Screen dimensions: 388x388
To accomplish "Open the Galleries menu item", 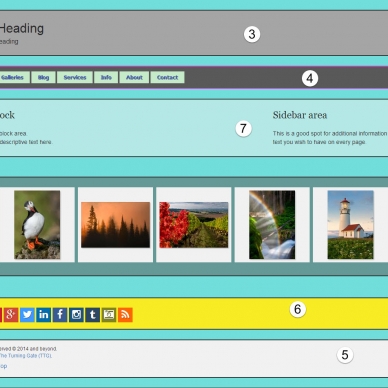I will coord(14,77).
